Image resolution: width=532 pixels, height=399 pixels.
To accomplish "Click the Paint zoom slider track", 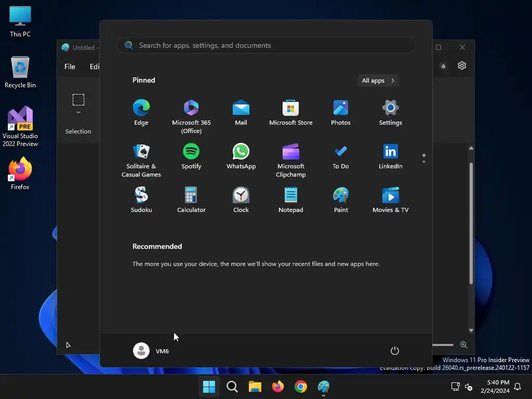I will coord(443,345).
